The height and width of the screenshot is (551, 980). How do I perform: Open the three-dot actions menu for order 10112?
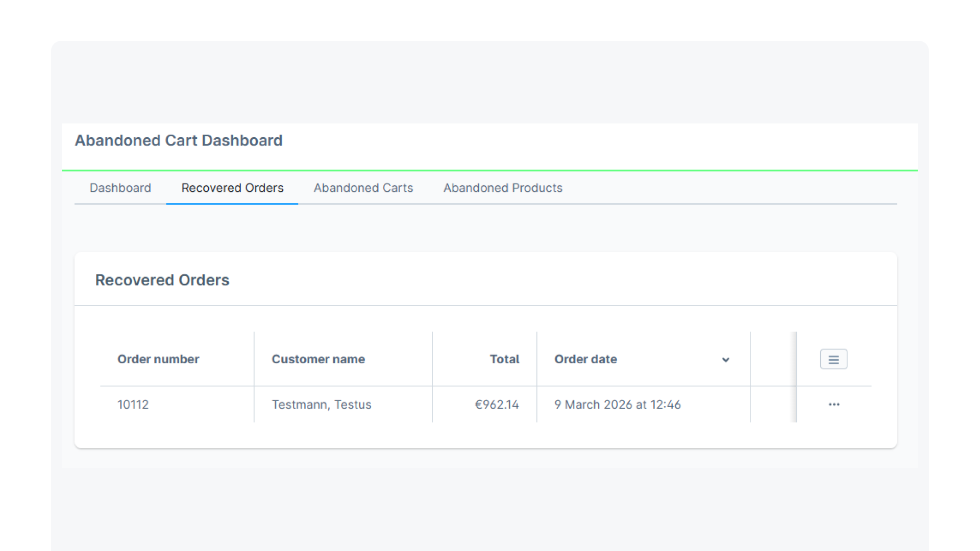pos(834,405)
